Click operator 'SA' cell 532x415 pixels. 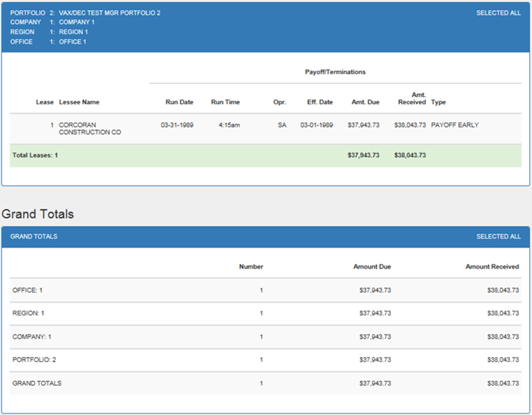(x=282, y=125)
